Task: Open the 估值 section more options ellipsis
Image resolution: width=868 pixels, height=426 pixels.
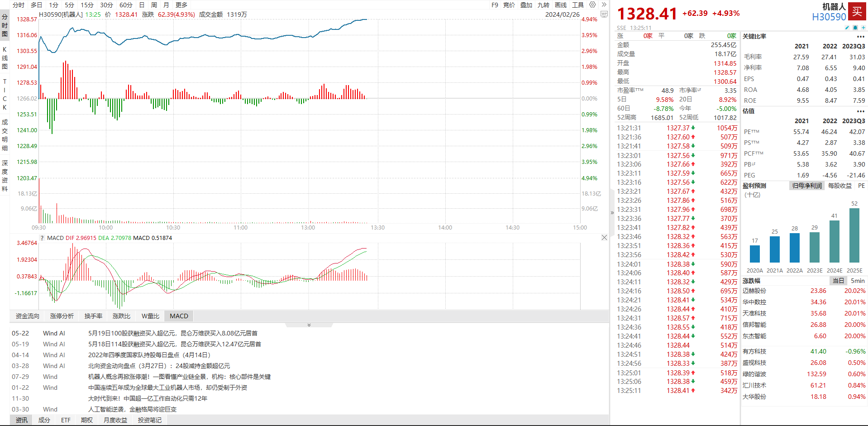Action: coord(860,111)
